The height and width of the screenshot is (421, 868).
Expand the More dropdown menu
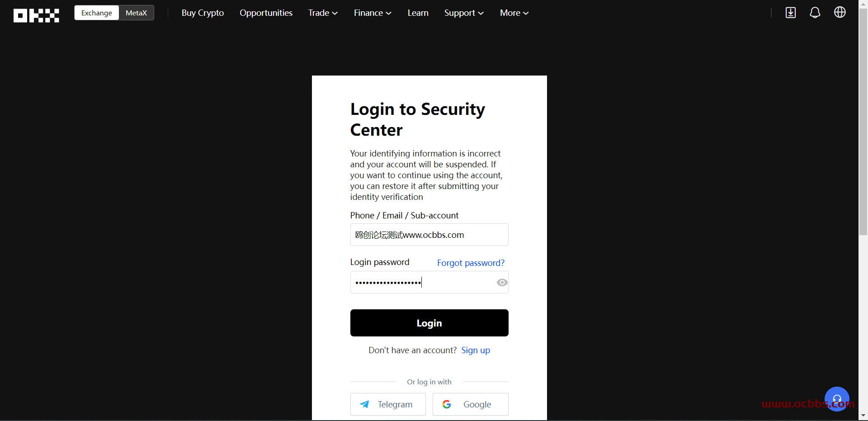pos(514,13)
